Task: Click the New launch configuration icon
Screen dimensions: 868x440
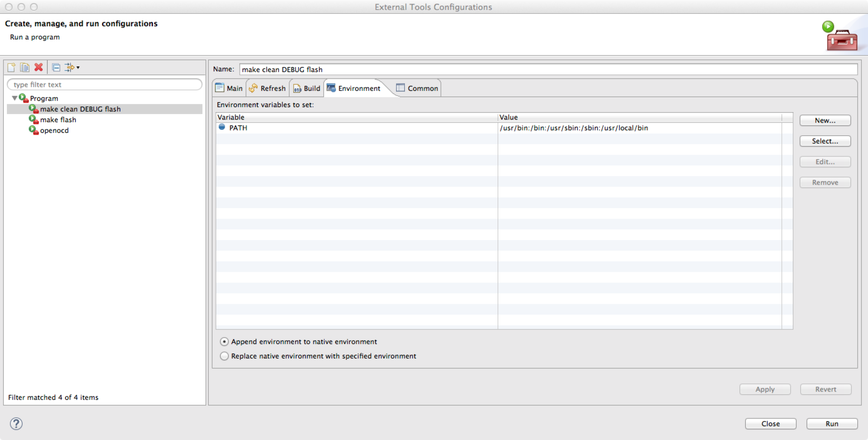Action: pyautogui.click(x=11, y=67)
